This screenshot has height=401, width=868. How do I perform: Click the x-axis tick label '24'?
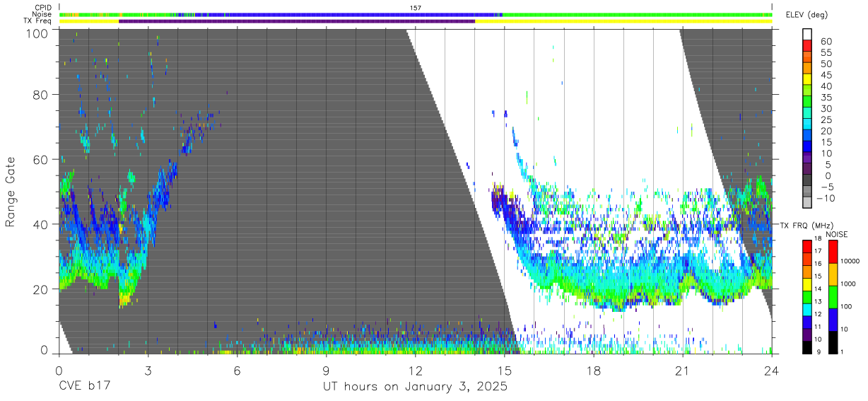[772, 369]
